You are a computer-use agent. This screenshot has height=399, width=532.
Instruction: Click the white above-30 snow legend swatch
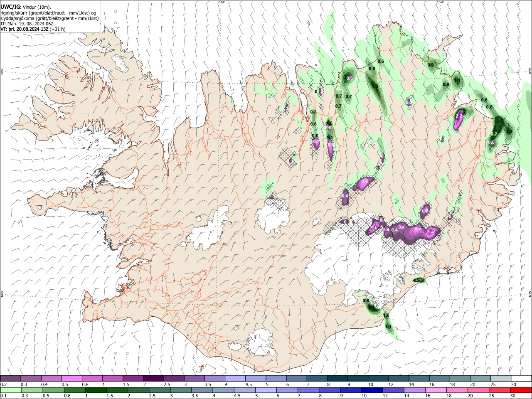point(521,378)
